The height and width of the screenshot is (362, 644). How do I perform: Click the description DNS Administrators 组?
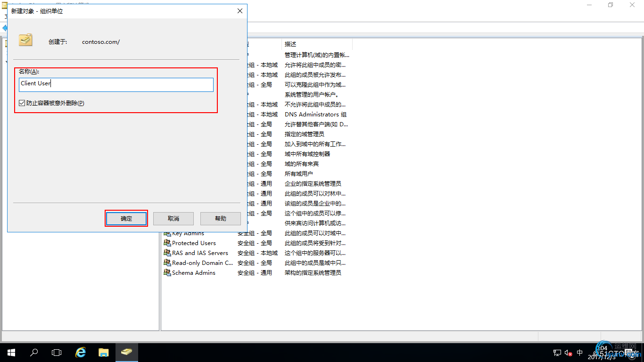pyautogui.click(x=315, y=114)
